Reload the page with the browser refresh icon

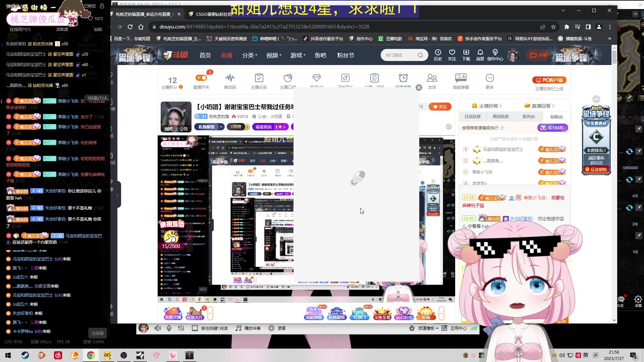[130, 27]
